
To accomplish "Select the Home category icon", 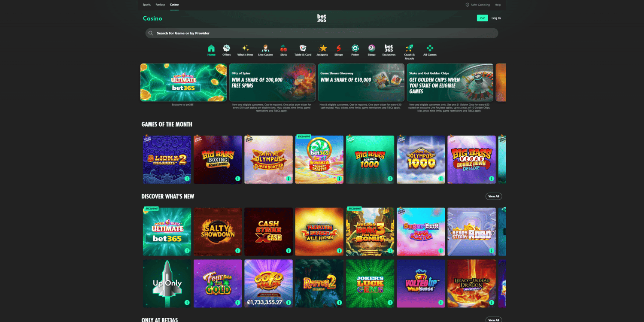I will pos(211,49).
